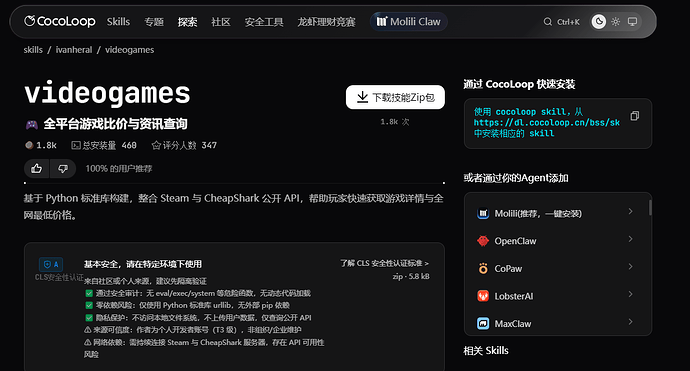Open 了解 CLS 安全性认证标准 link
The width and height of the screenshot is (690, 371).
384,263
